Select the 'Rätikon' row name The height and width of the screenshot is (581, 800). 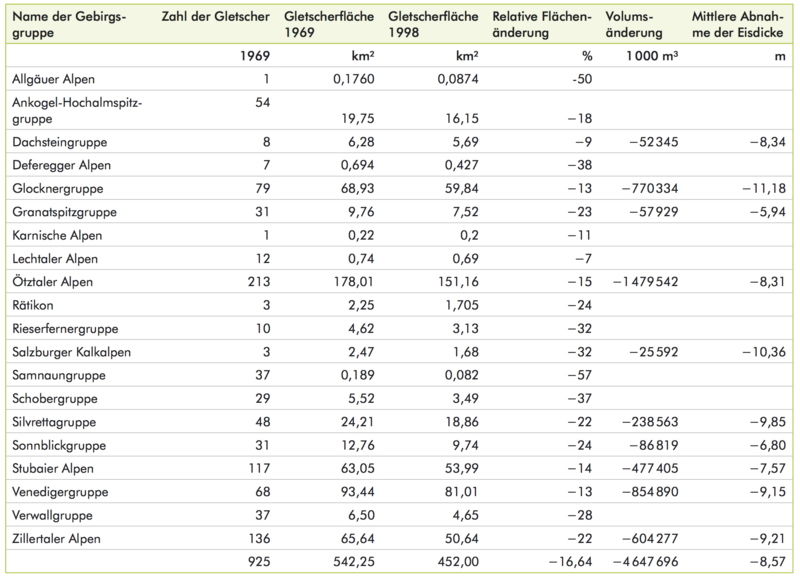[32, 305]
